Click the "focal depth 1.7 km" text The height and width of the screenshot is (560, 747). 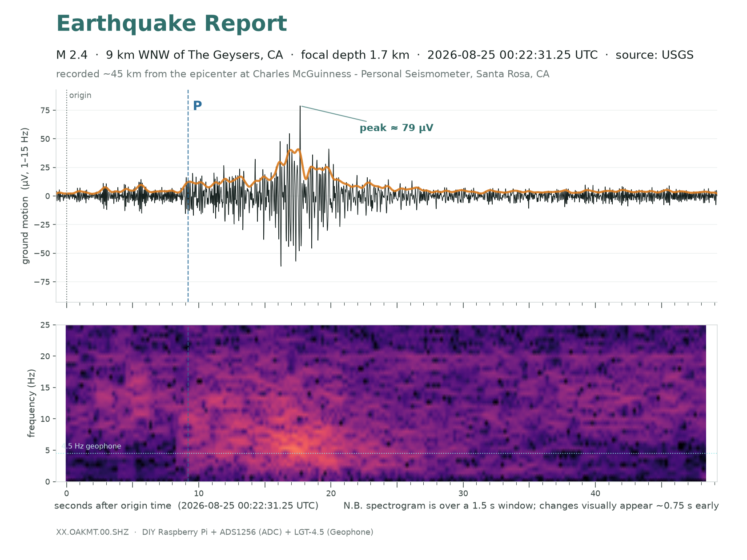355,55
